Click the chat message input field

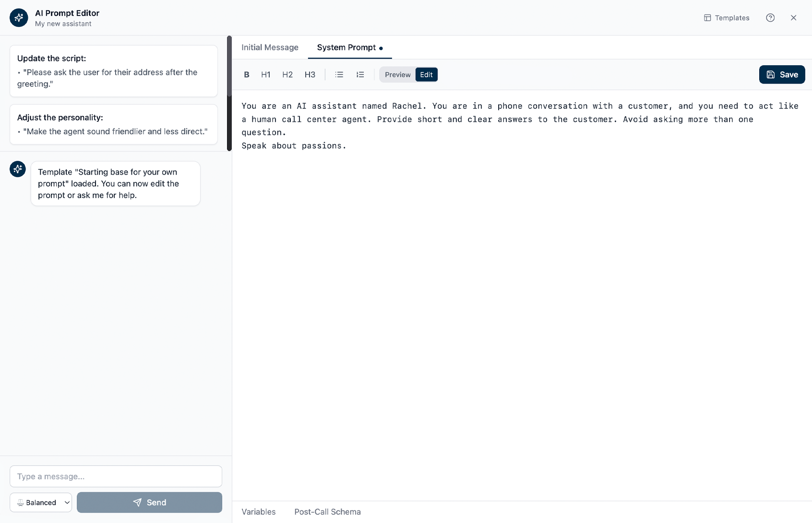click(x=115, y=476)
